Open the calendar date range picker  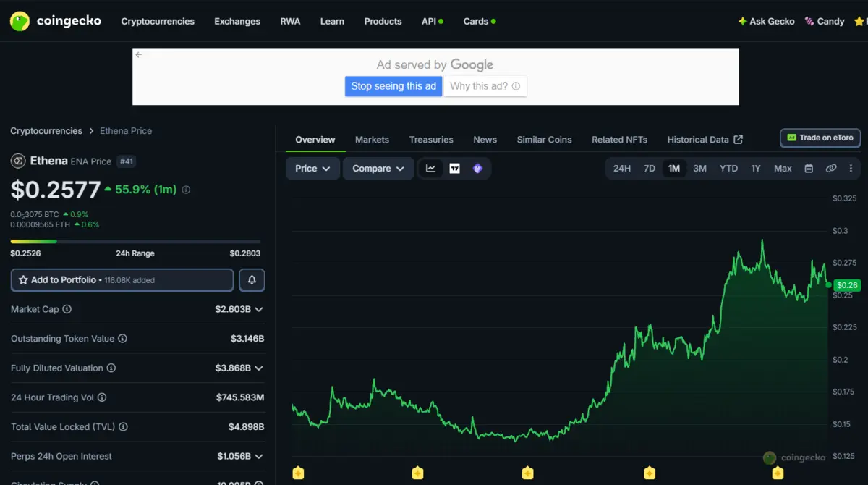point(809,169)
